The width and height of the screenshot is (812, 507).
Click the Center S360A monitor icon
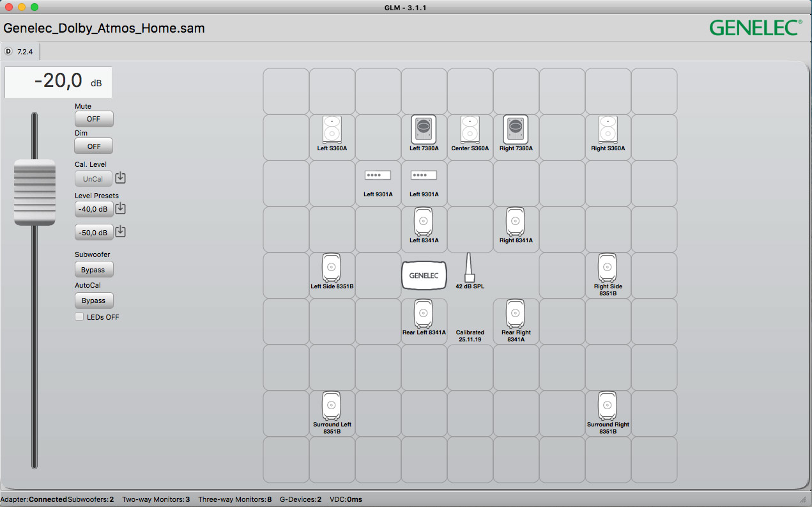click(470, 130)
